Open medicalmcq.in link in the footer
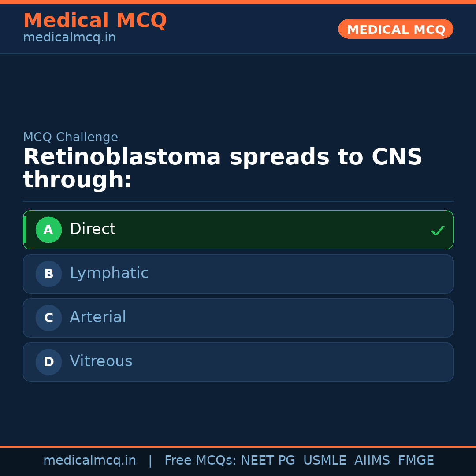Viewport: 476px width, 476px height. point(89,461)
